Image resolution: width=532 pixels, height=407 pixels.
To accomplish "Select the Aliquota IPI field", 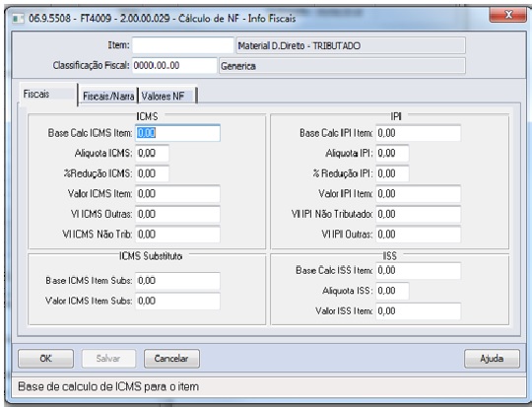I will coord(392,154).
